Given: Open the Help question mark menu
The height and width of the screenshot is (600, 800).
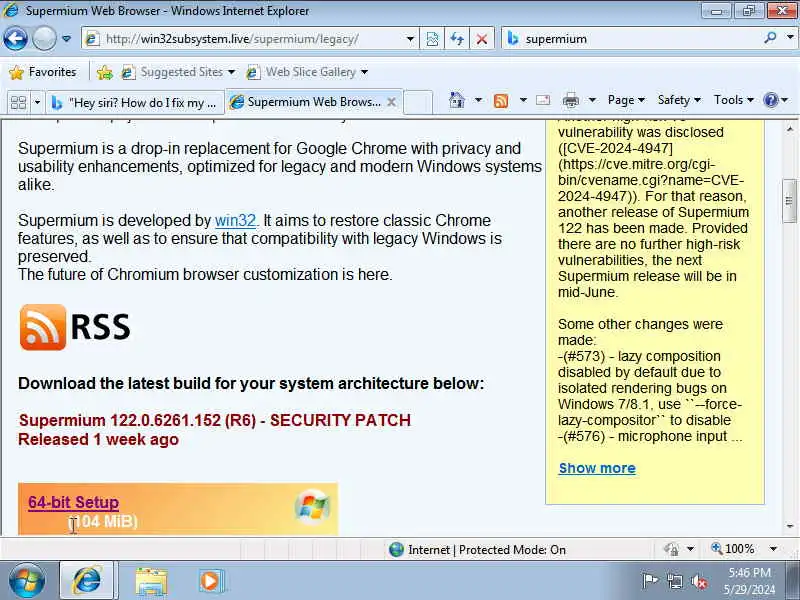Looking at the screenshot, I should tap(776, 100).
